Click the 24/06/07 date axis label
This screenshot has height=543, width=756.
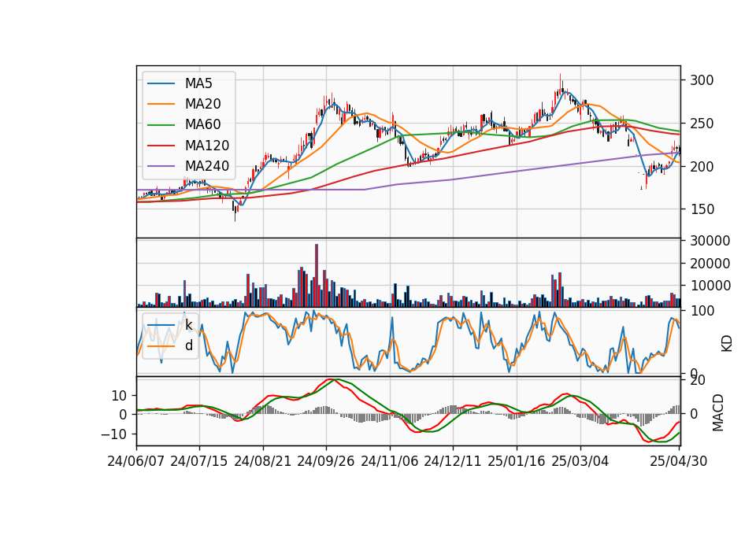pos(136,462)
